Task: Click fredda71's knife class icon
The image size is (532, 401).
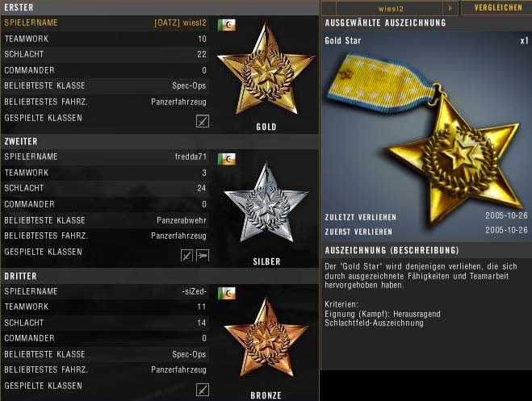Action: 187,255
